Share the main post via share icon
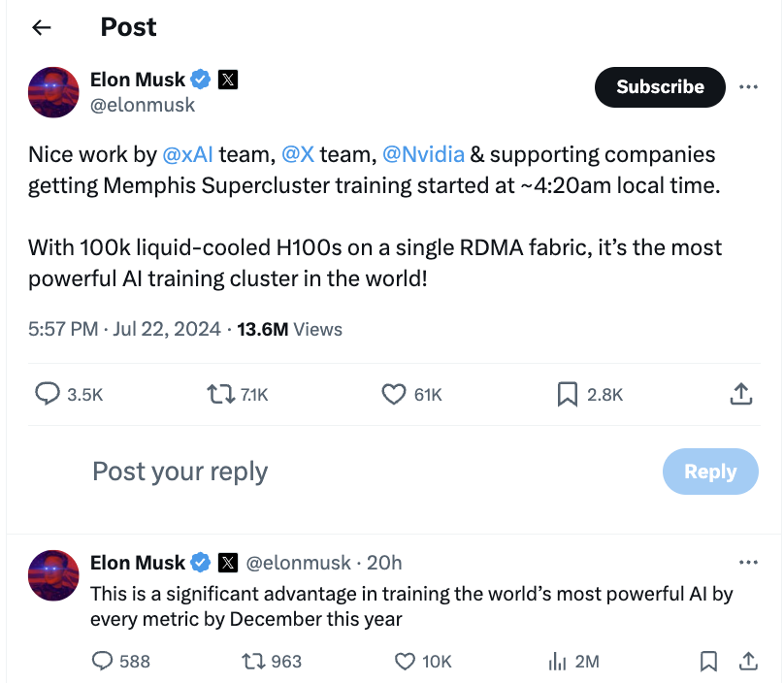The width and height of the screenshot is (784, 683). [740, 394]
